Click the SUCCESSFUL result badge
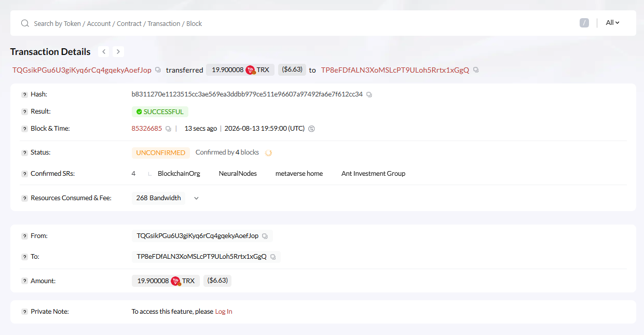The height and width of the screenshot is (335, 644). click(x=160, y=111)
